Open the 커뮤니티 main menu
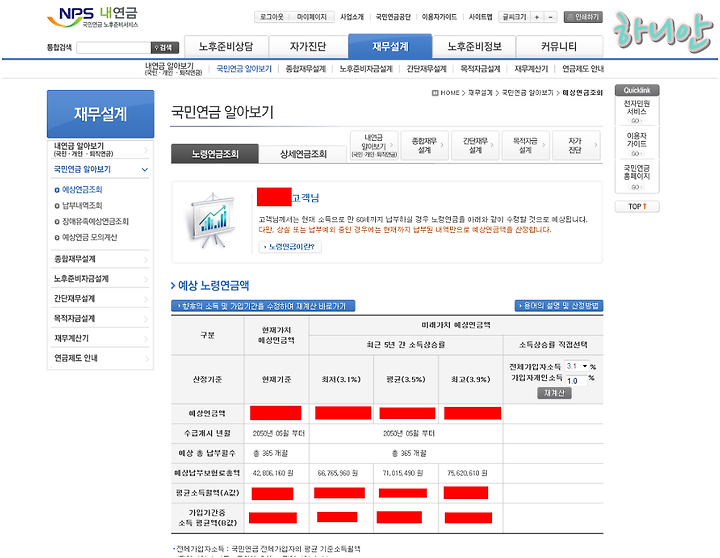The image size is (720, 558). [559, 46]
